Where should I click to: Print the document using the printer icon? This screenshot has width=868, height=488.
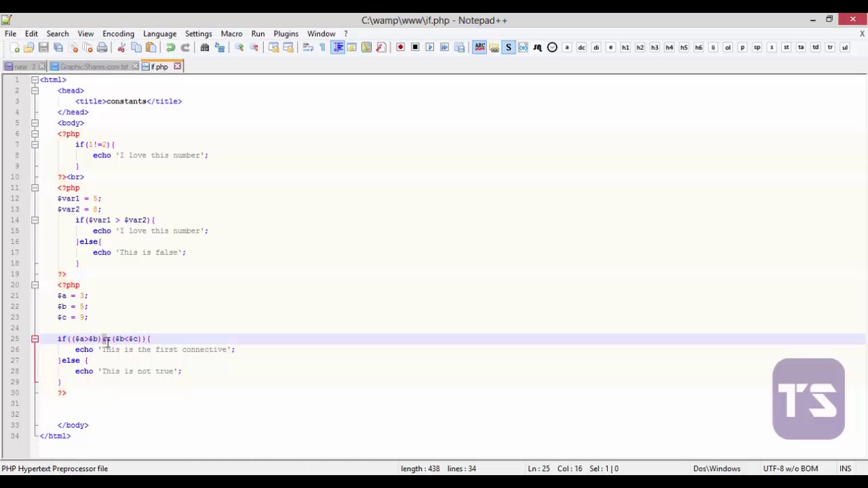[102, 47]
